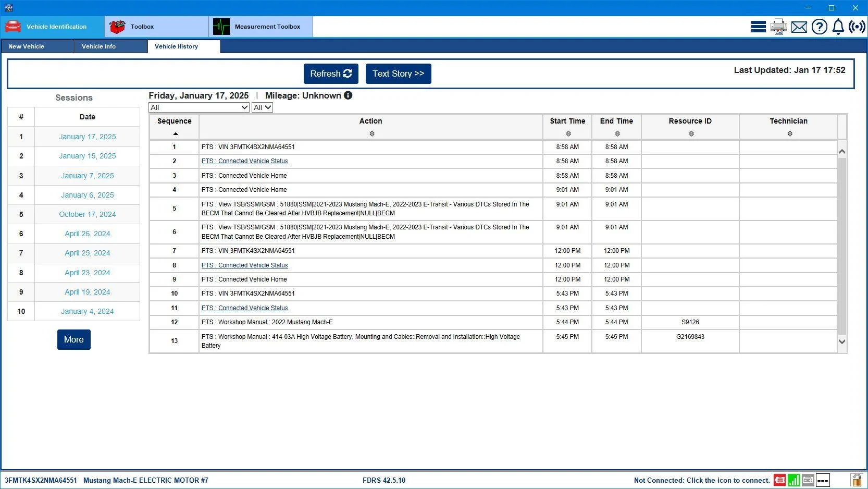Switch to the New Vehicle tab

[x=38, y=46]
